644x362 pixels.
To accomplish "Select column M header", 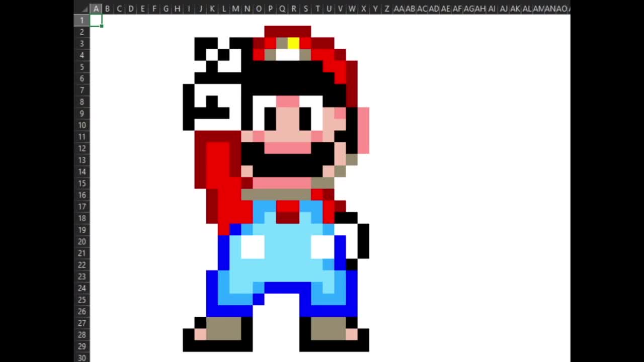I will pos(235,9).
